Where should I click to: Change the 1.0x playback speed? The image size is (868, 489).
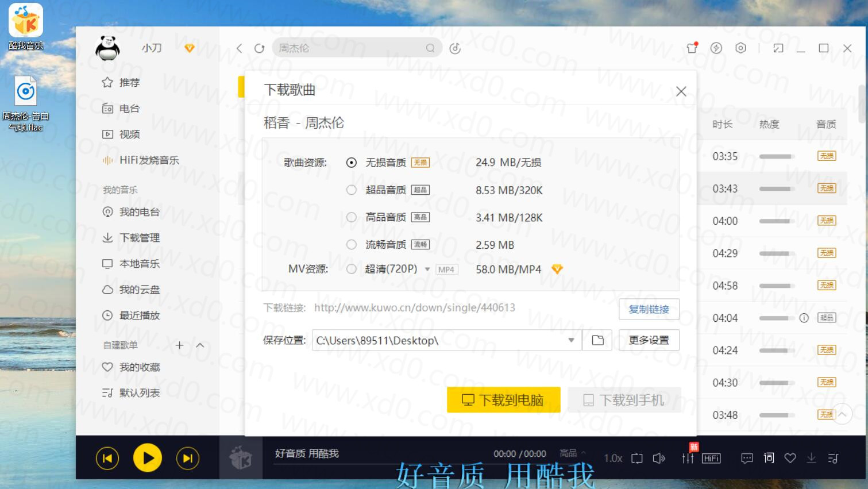coord(613,459)
